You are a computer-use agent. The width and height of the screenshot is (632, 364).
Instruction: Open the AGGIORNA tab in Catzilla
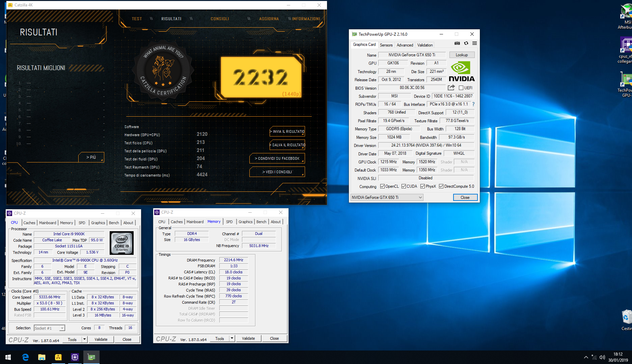[x=269, y=19]
